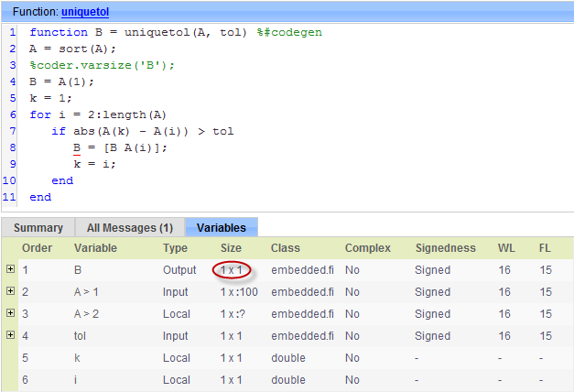574x392 pixels.
Task: Click the circled 1 x 1 size of B
Action: pyautogui.click(x=234, y=270)
